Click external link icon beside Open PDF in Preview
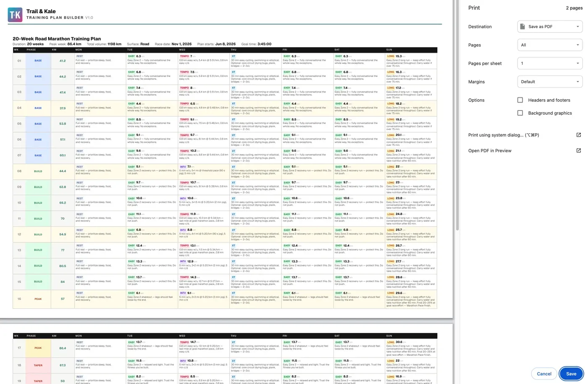 click(x=578, y=150)
